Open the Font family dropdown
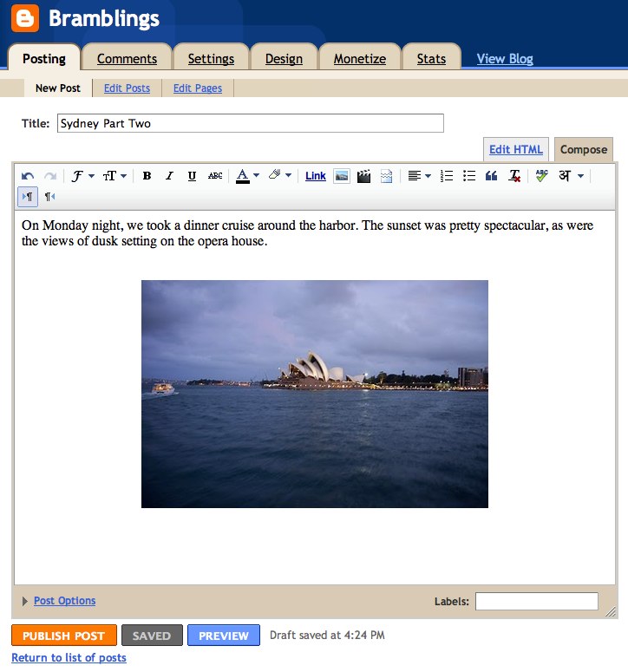 pos(82,176)
